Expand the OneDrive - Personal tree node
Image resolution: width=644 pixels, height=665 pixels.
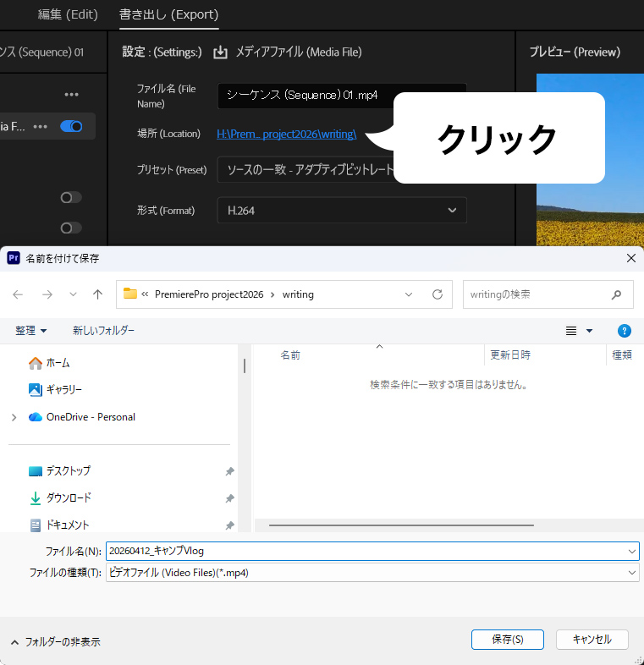pos(14,417)
